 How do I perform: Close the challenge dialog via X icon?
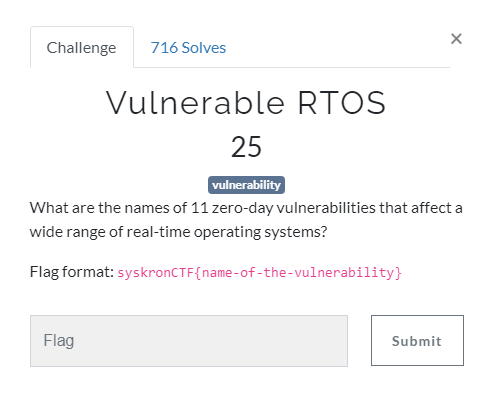tap(456, 39)
